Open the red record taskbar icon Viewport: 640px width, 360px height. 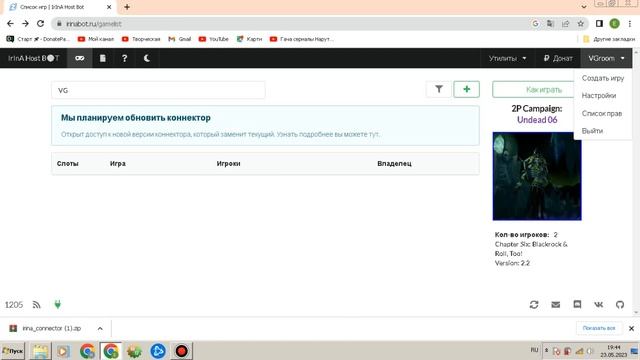[181, 351]
